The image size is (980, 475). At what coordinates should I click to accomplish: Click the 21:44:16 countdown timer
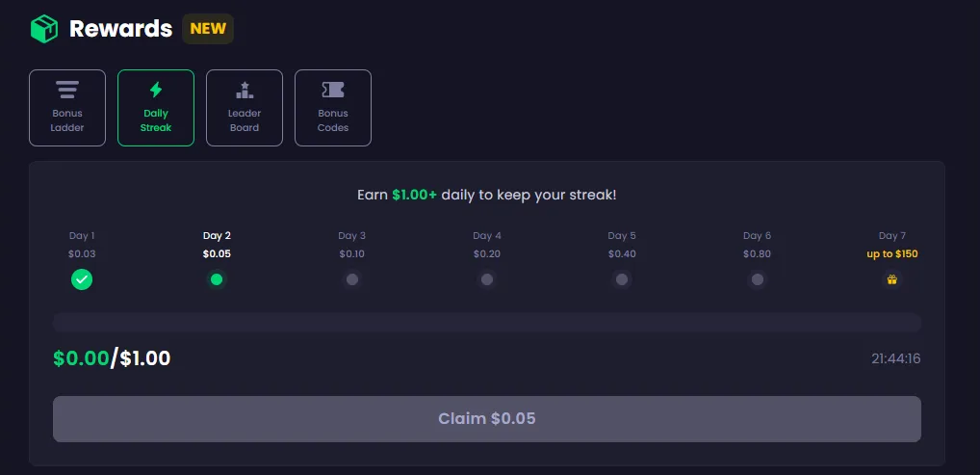895,358
